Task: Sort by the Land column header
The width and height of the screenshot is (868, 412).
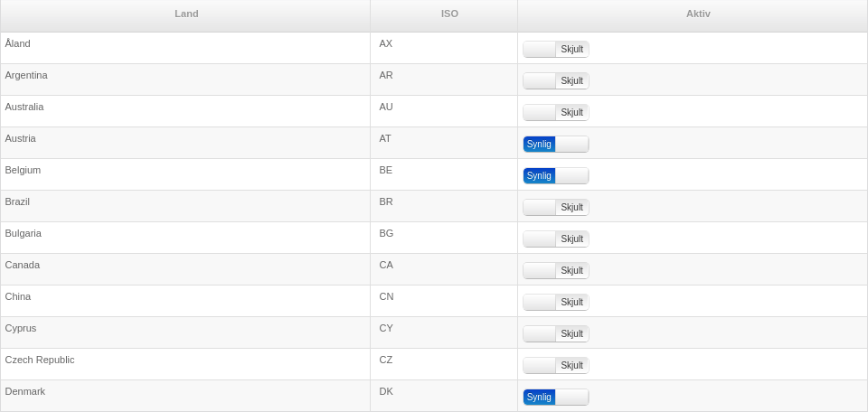Action: pyautogui.click(x=186, y=14)
